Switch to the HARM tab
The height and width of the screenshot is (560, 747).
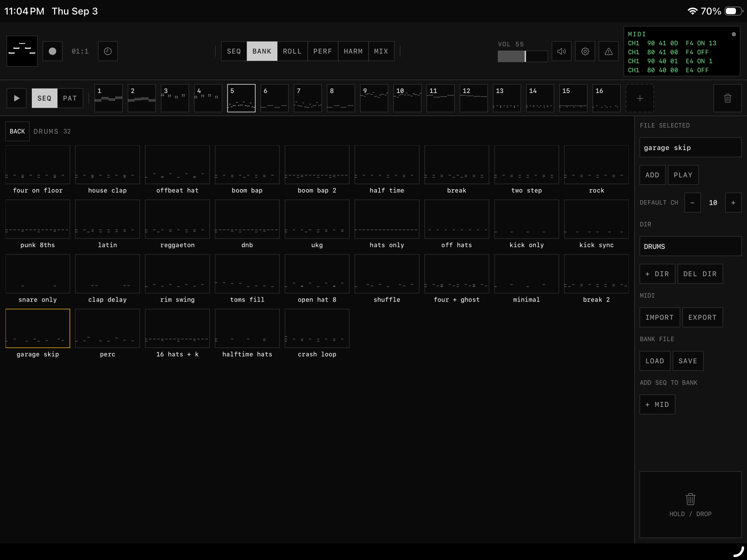point(353,51)
